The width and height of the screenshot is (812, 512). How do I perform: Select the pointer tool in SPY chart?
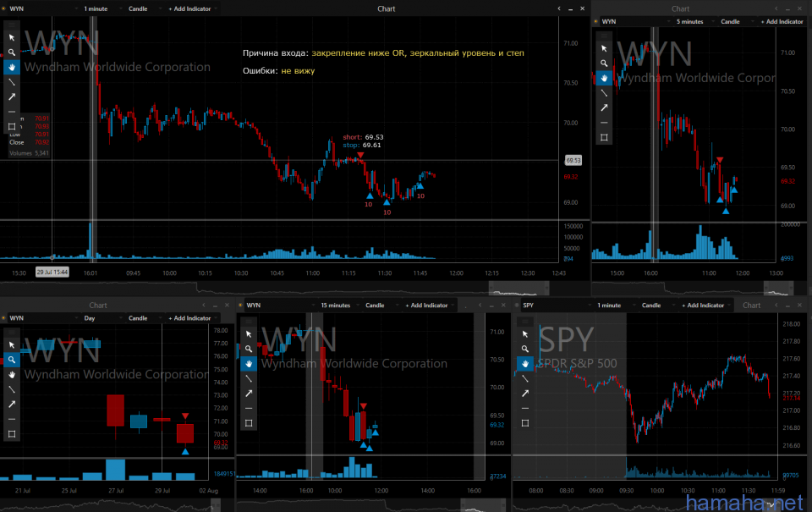click(x=525, y=334)
